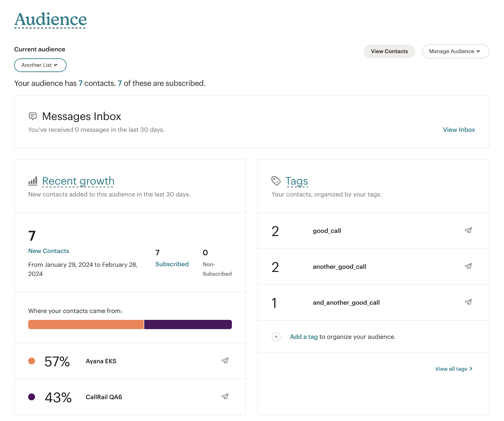The width and height of the screenshot is (504, 421).
Task: Expand the Manage Audience menu
Action: pos(455,51)
